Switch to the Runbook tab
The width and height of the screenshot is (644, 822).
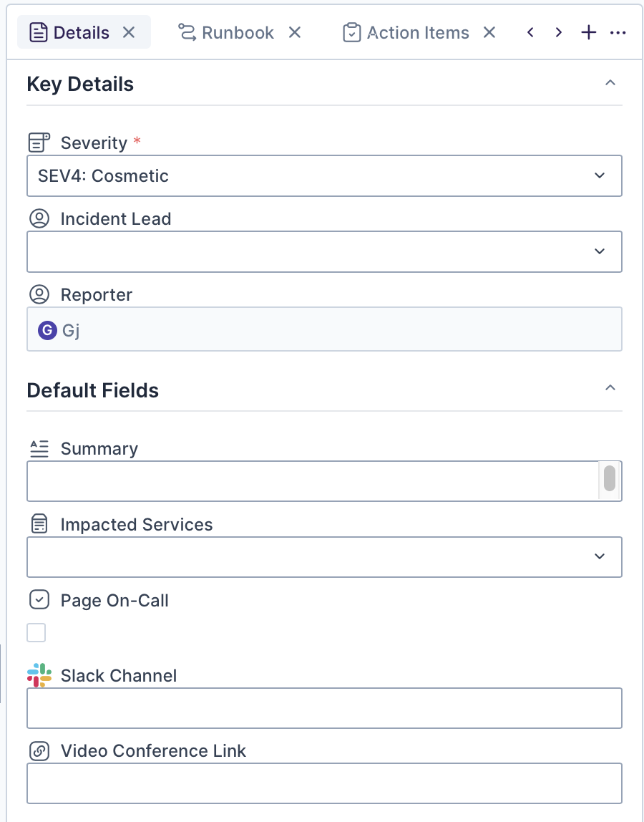[238, 33]
